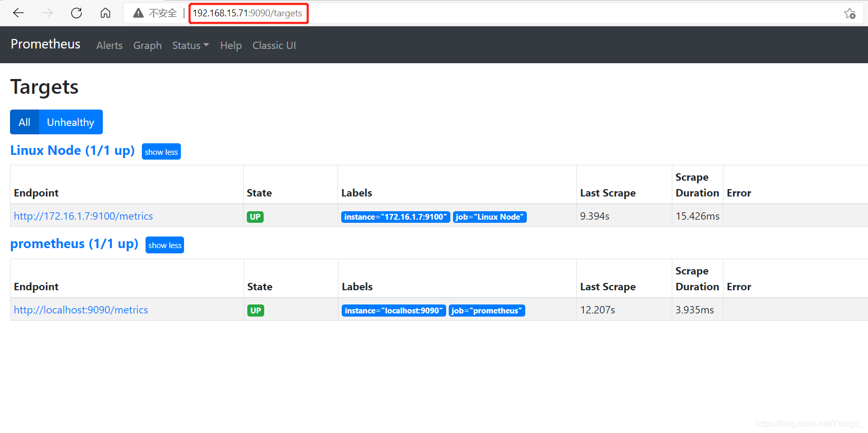Open the Graph nav item
Viewport: 868px width, 433px height.
coord(147,45)
